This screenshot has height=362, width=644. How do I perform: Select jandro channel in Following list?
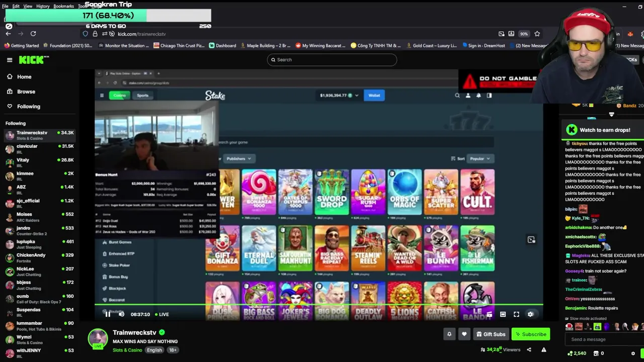point(39,231)
